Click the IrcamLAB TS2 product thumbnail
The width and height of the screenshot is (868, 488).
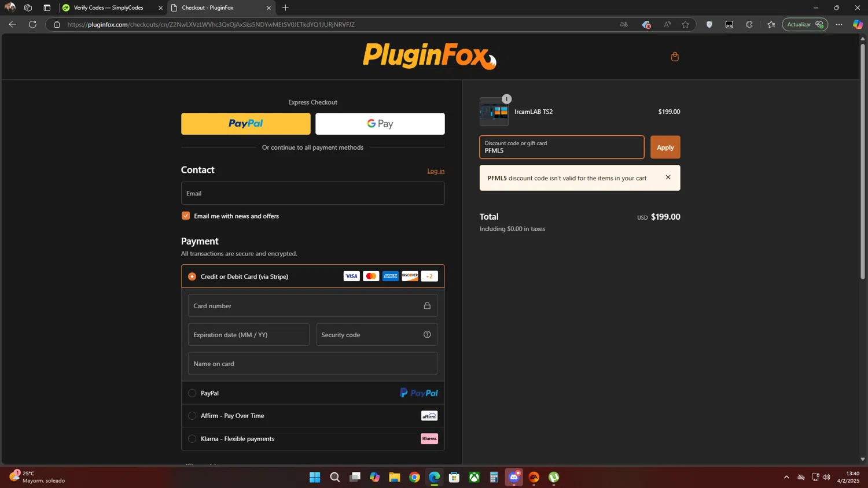tap(494, 112)
